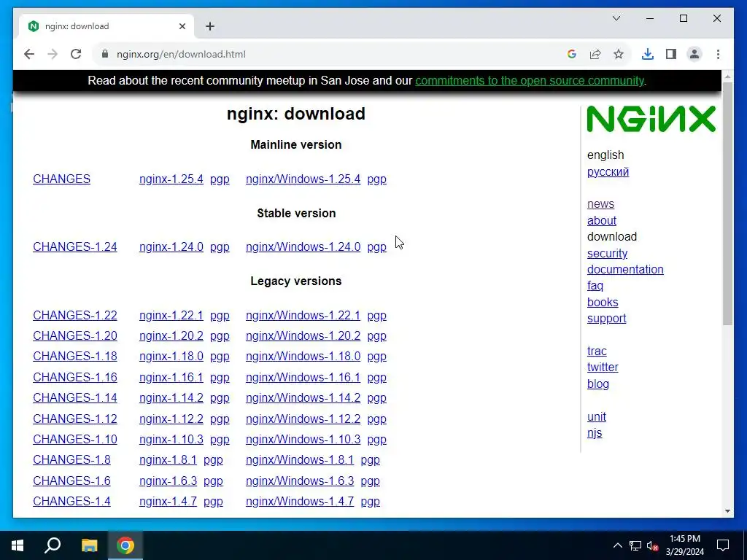747x560 pixels.
Task: Download nginx-1.16.1
Action: [171, 377]
